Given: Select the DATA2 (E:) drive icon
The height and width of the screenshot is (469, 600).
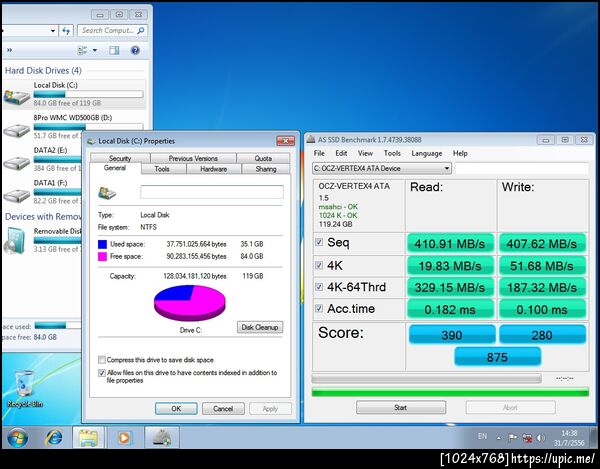Looking at the screenshot, I should [x=17, y=164].
